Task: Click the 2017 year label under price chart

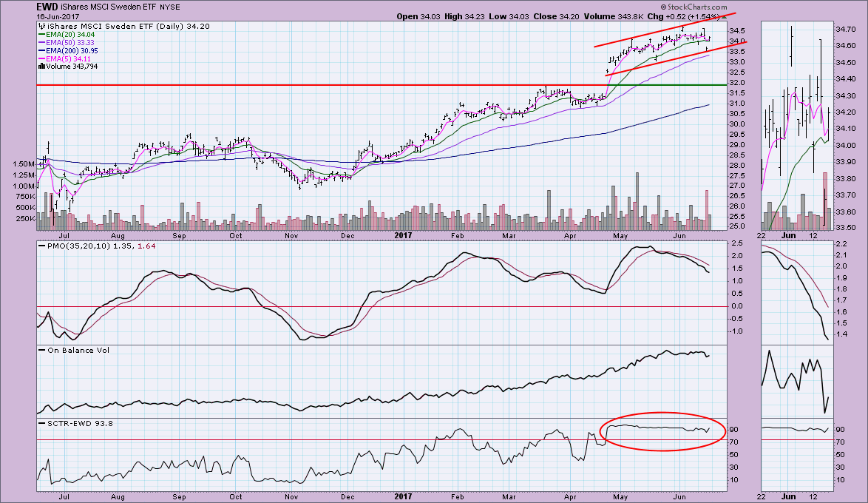Action: [403, 235]
